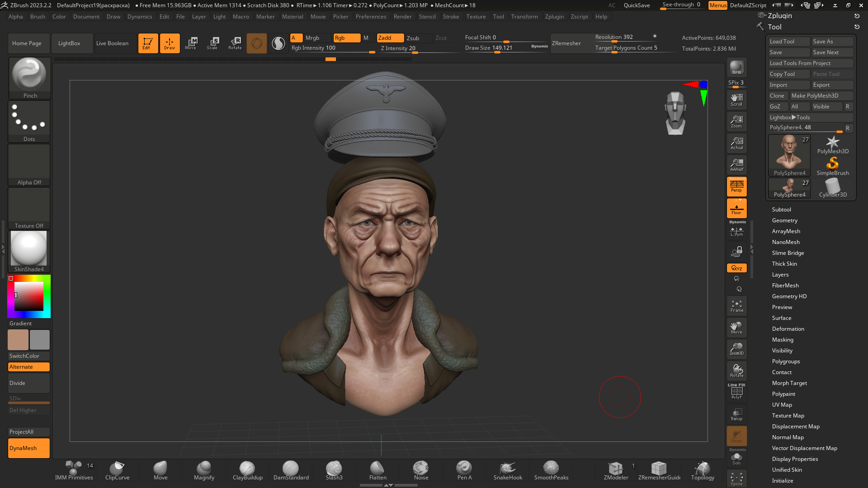Click the main color swatch

pyautogui.click(x=18, y=340)
